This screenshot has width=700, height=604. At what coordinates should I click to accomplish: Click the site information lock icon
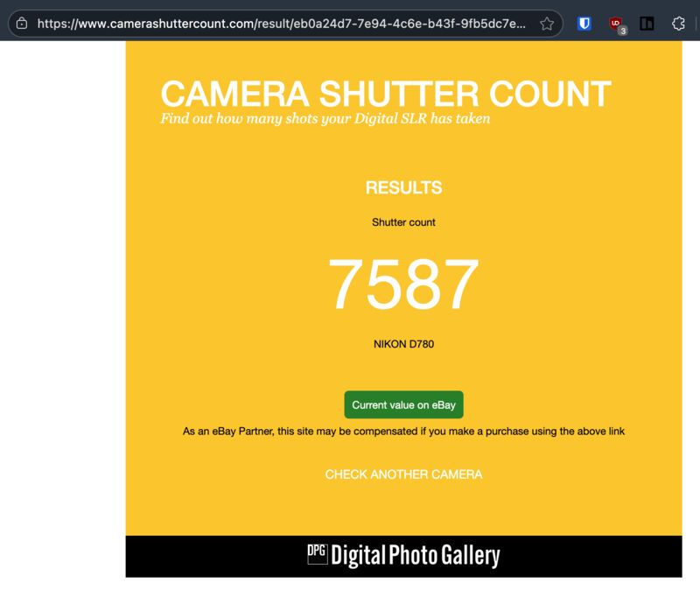(23, 24)
